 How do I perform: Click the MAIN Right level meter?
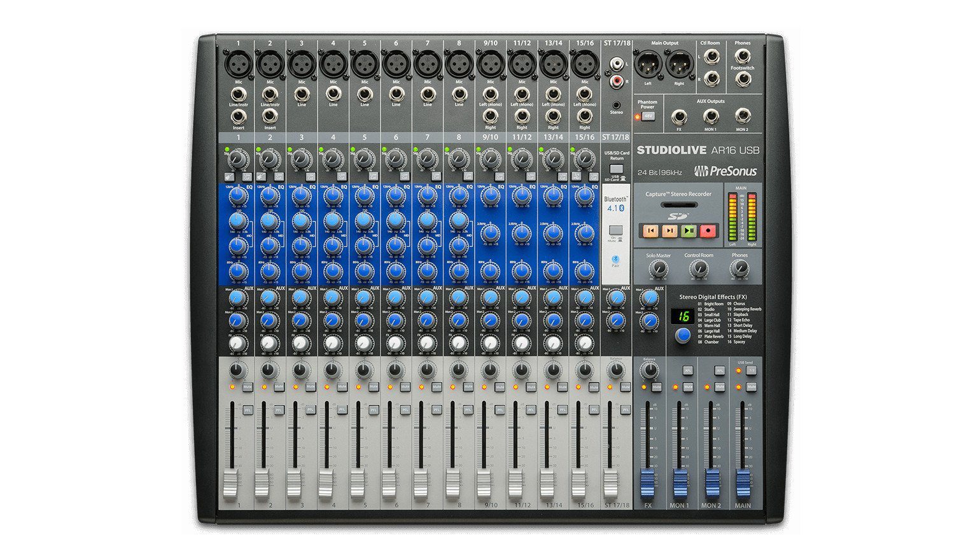point(752,218)
